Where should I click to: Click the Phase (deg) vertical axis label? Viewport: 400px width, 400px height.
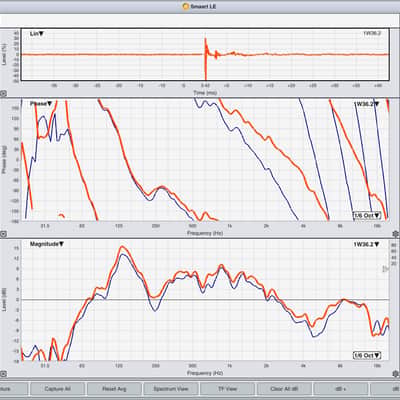coord(4,159)
